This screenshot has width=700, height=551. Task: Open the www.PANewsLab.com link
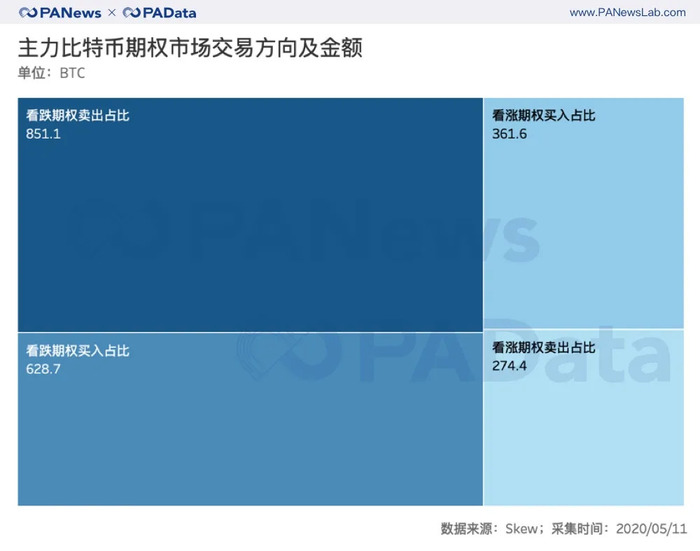(x=628, y=13)
